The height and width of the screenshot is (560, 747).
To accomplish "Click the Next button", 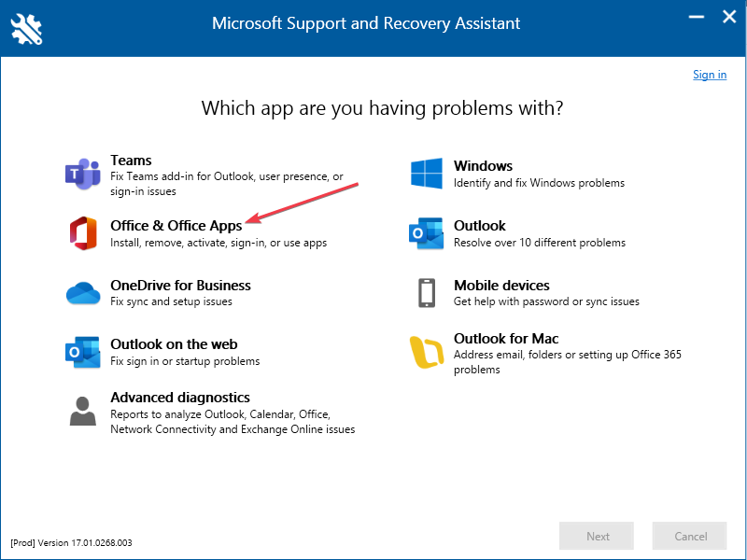I will (x=596, y=536).
